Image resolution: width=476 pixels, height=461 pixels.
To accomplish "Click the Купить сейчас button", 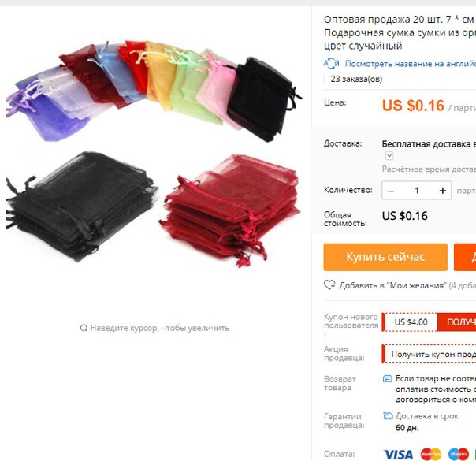I will (x=385, y=257).
